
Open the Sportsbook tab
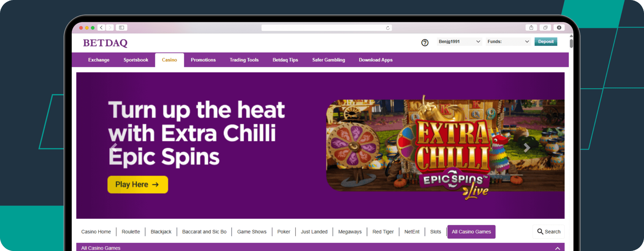[x=136, y=60]
